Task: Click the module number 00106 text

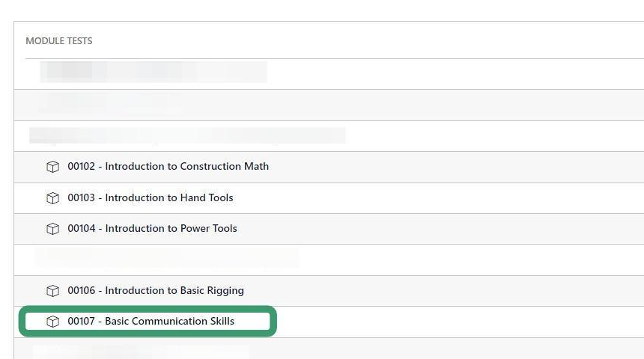Action: coord(82,291)
